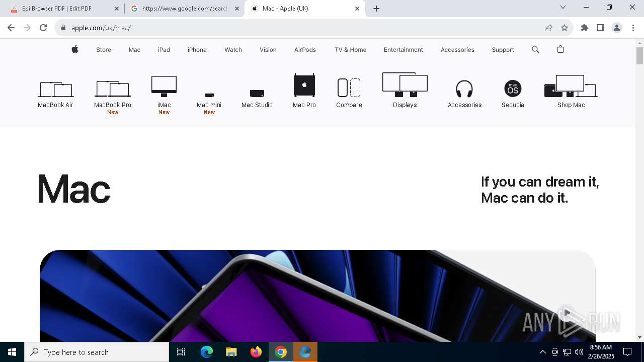Viewport: 644px width, 362px height.
Task: Open the Chrome extensions puzzle icon
Action: pyautogui.click(x=585, y=28)
